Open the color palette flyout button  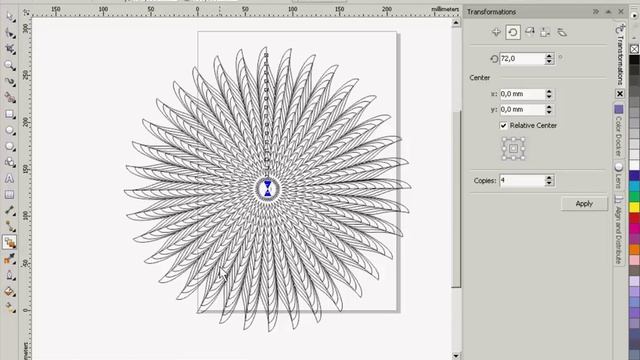tap(634, 15)
